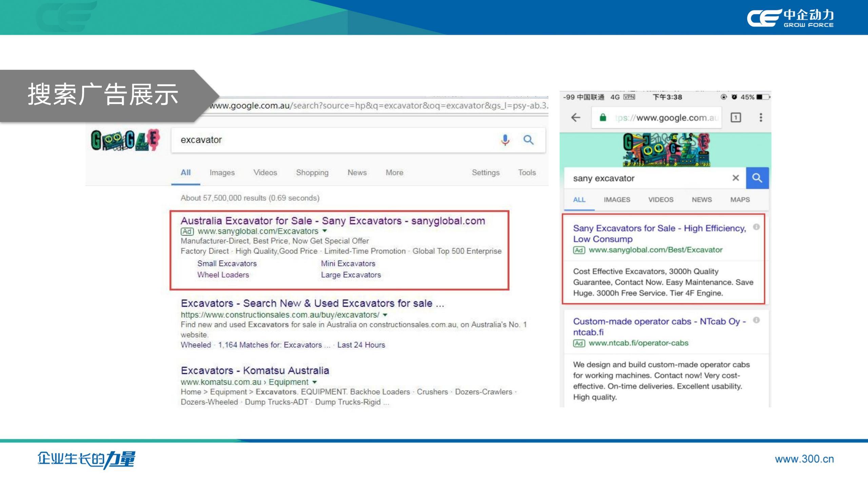The height and width of the screenshot is (488, 868).
Task: Expand sanyglobal.com/Excavators ad URL dropdown arrow
Action: 324,231
